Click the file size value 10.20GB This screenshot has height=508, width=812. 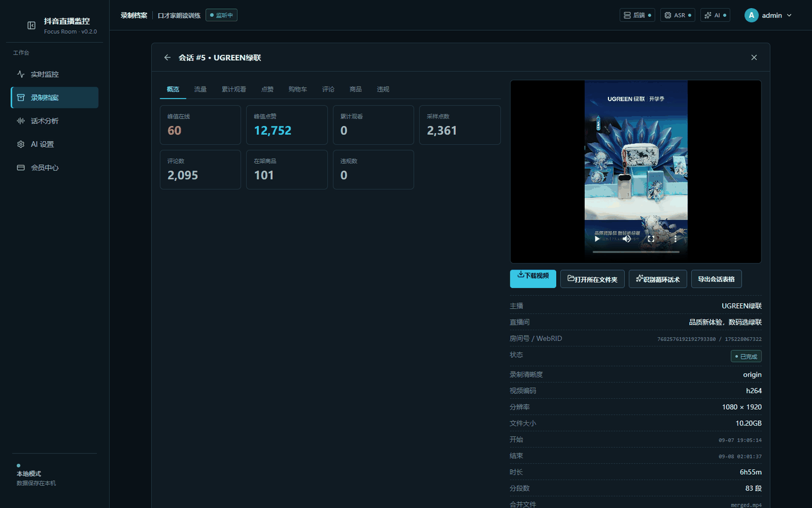pyautogui.click(x=749, y=423)
